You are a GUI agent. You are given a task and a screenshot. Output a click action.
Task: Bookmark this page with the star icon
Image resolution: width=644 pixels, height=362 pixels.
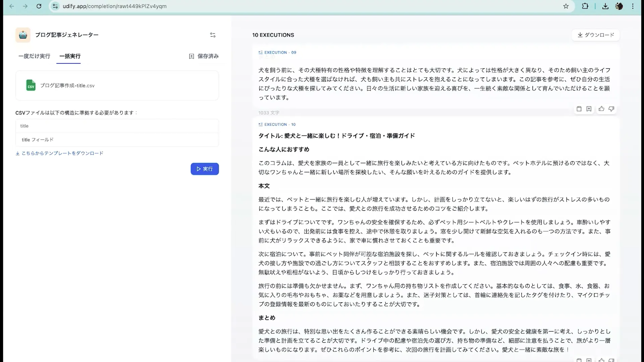(566, 6)
